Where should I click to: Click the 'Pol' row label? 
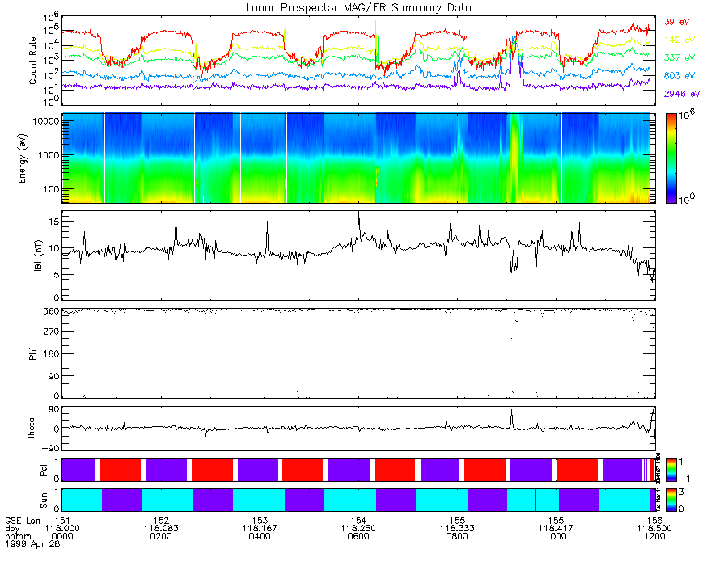click(x=44, y=471)
